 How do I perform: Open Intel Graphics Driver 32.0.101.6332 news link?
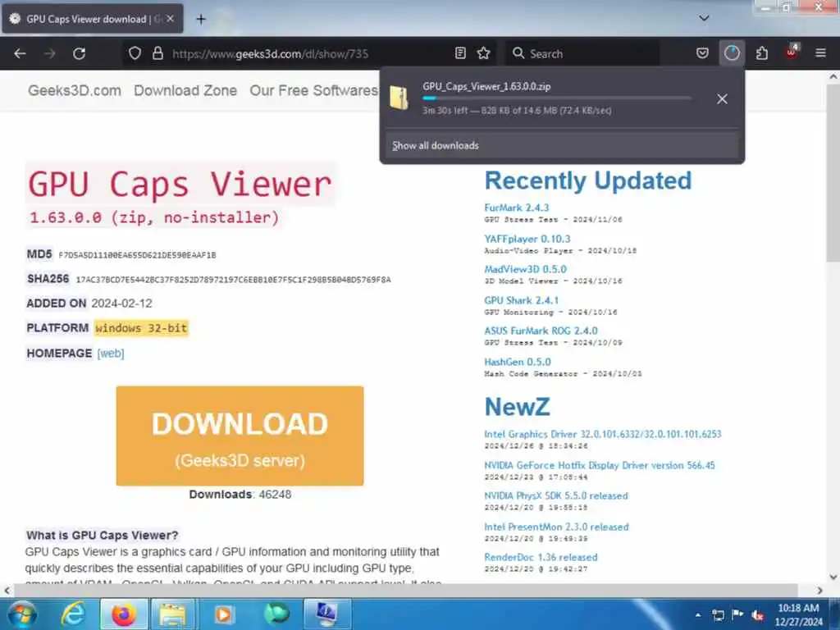(603, 435)
